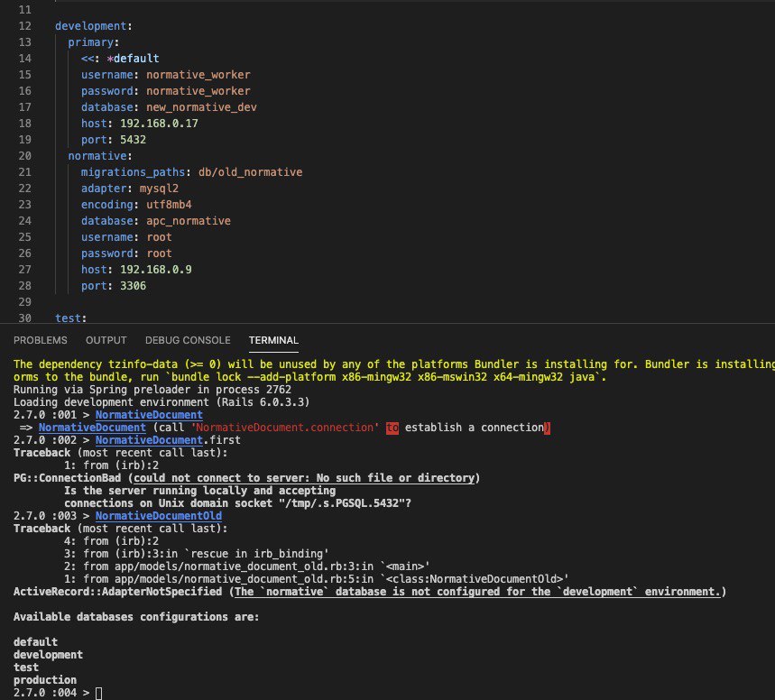This screenshot has height=700, width=775.
Task: Click 'mysql2' adapter value
Action: (159, 189)
